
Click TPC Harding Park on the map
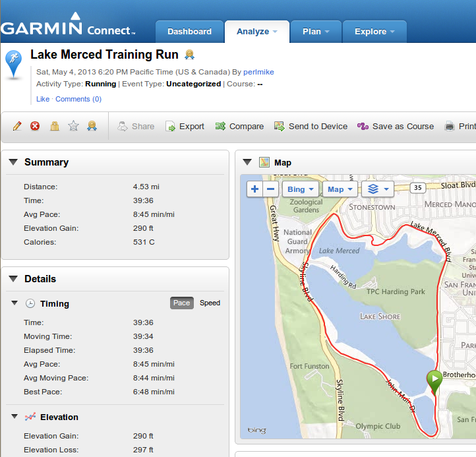pyautogui.click(x=396, y=291)
